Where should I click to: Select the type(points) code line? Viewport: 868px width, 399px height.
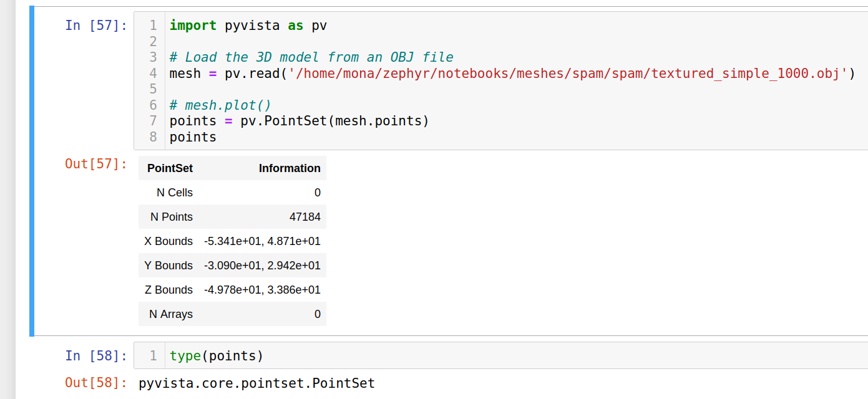click(215, 355)
